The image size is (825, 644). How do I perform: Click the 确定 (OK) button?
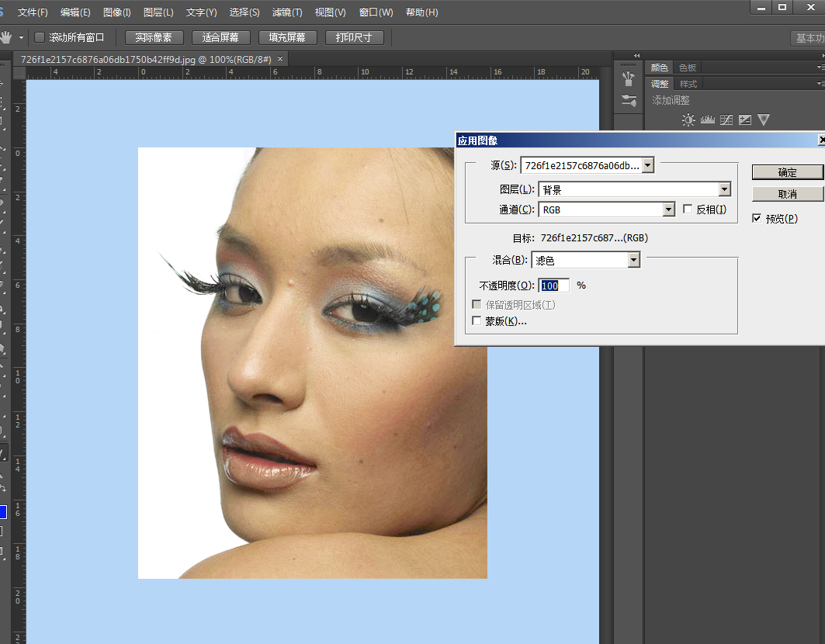tap(787, 172)
